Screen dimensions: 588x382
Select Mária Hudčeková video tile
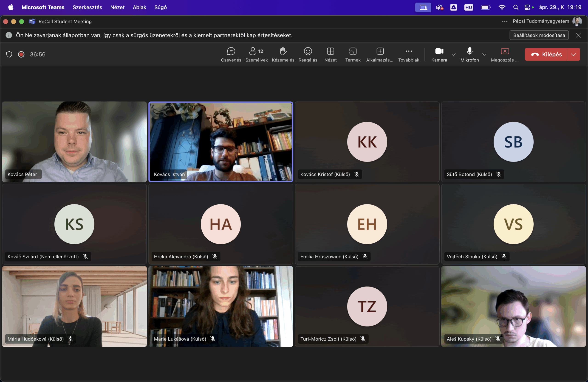click(x=74, y=307)
